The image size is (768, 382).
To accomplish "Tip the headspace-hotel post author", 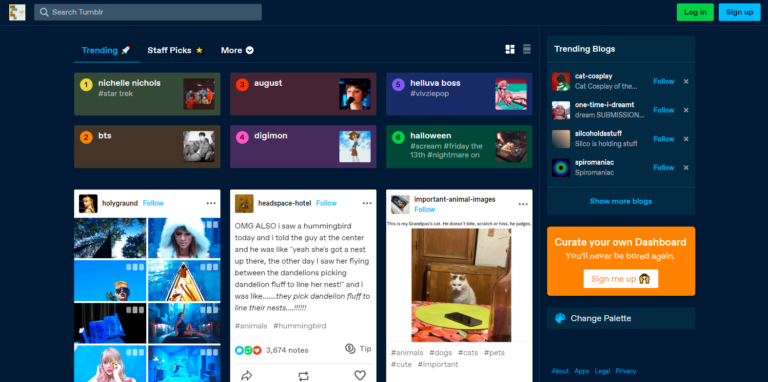I will (358, 349).
